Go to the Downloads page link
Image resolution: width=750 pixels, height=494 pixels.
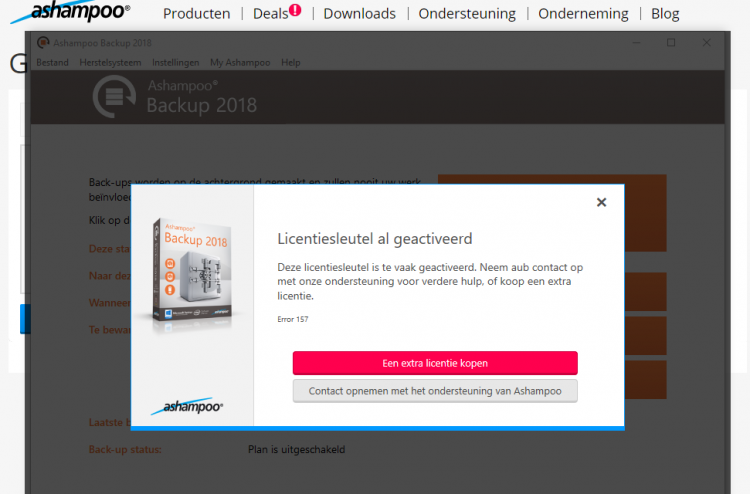pos(360,13)
